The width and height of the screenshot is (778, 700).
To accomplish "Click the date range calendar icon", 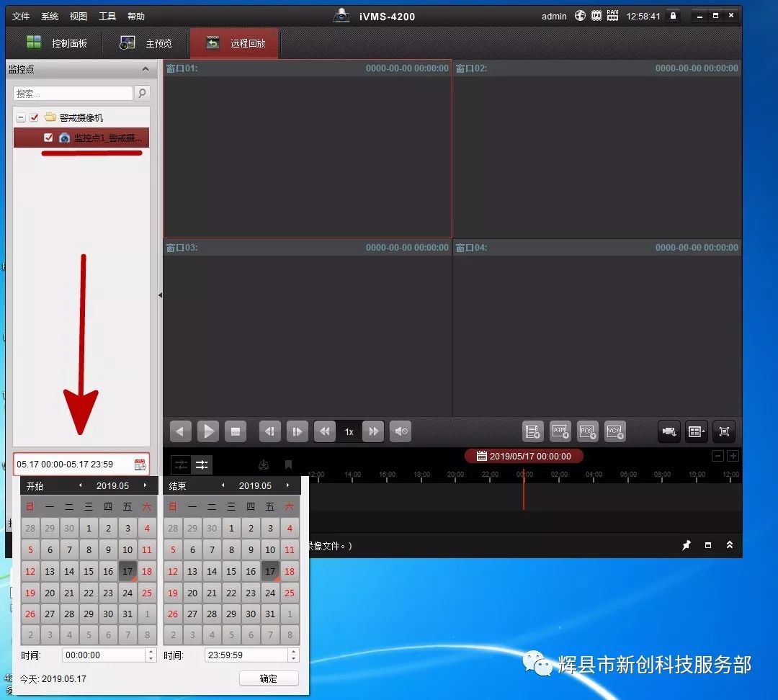I will point(140,465).
